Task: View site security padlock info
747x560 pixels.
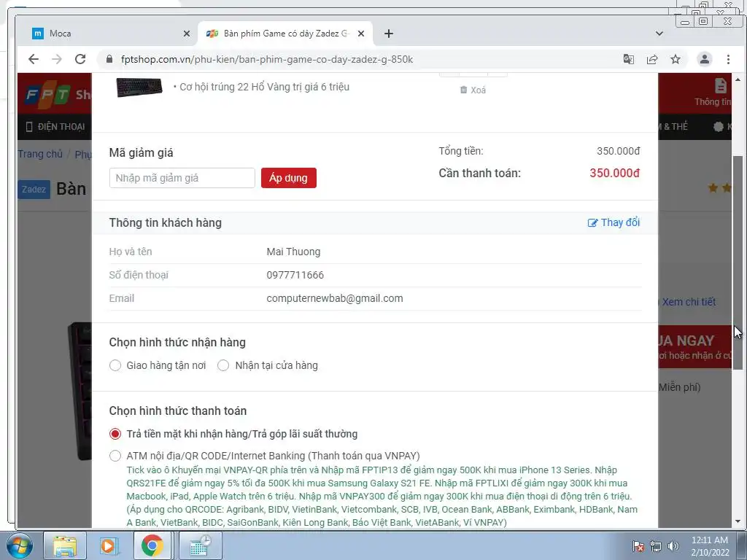Action: pos(109,59)
